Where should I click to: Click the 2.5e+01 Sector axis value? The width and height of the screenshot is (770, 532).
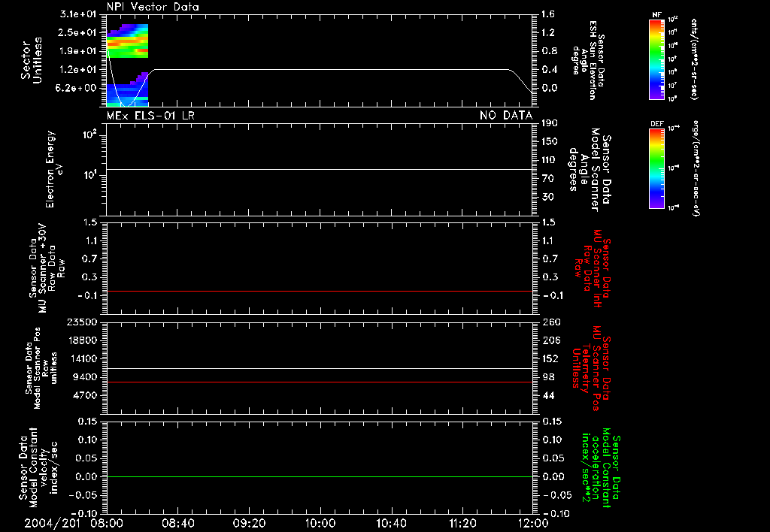tap(78, 32)
